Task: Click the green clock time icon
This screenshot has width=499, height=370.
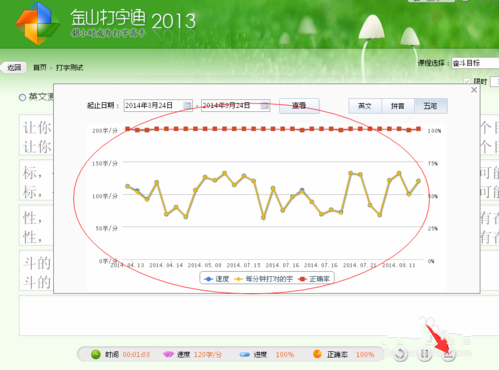Action: pyautogui.click(x=96, y=354)
